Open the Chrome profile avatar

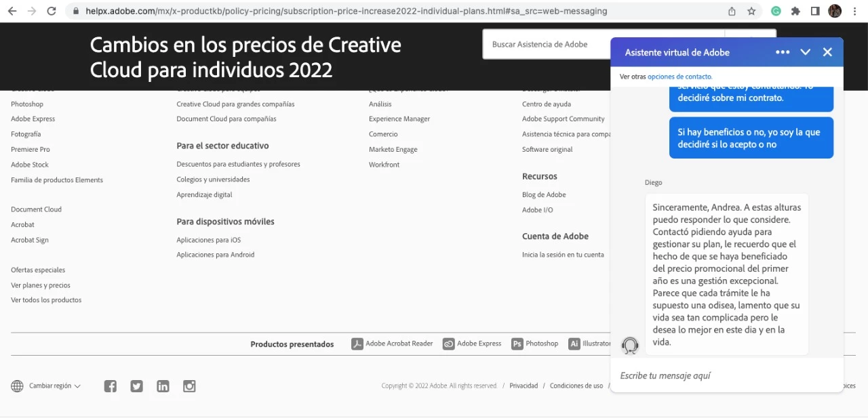click(x=835, y=11)
